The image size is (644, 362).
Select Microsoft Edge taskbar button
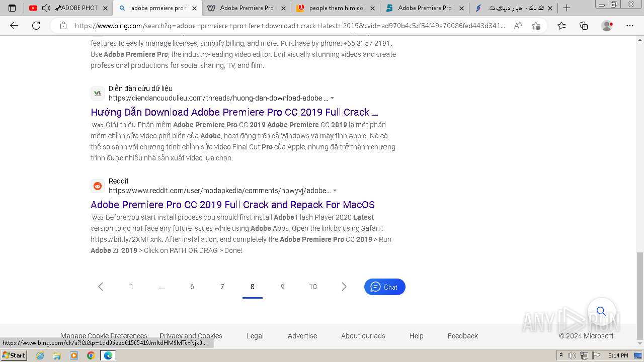[108, 355]
